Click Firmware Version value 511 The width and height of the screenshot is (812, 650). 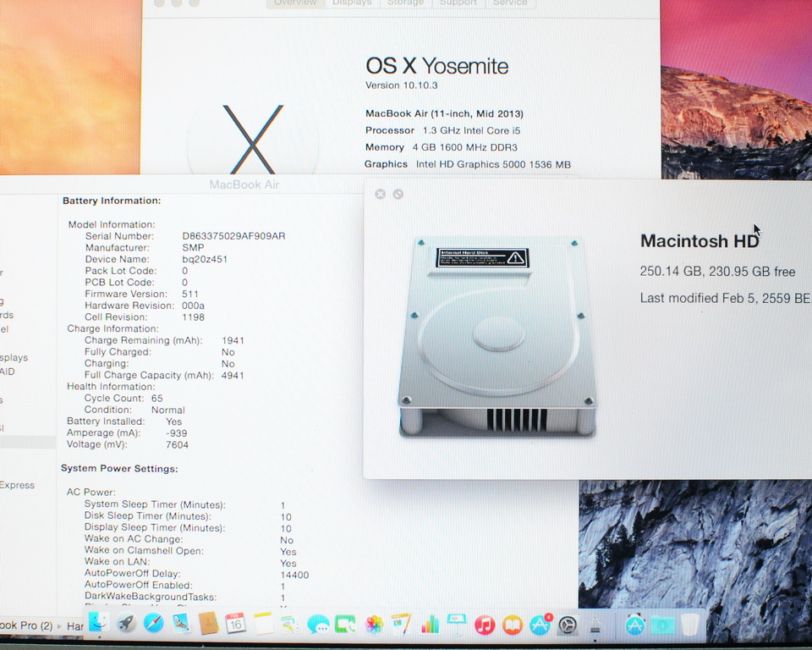click(190, 294)
